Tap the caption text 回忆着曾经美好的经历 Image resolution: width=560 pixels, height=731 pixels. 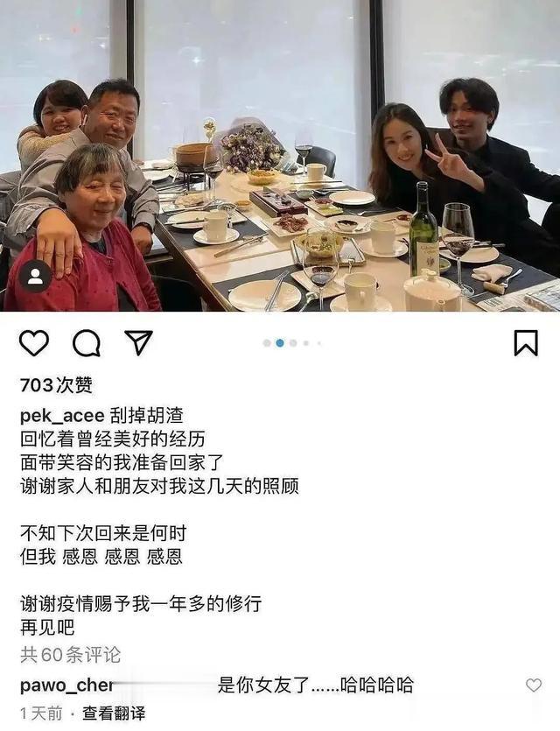tap(112, 439)
